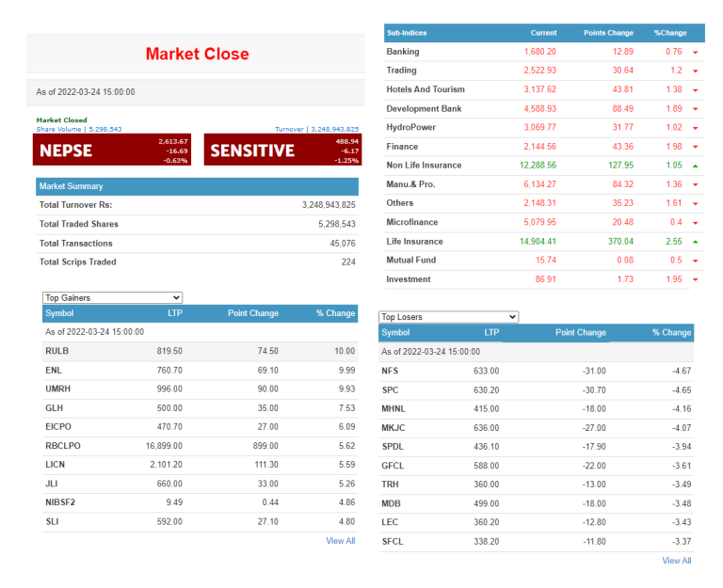Select the MDB symbol row
Screen dimensions: 723x588
pos(537,503)
